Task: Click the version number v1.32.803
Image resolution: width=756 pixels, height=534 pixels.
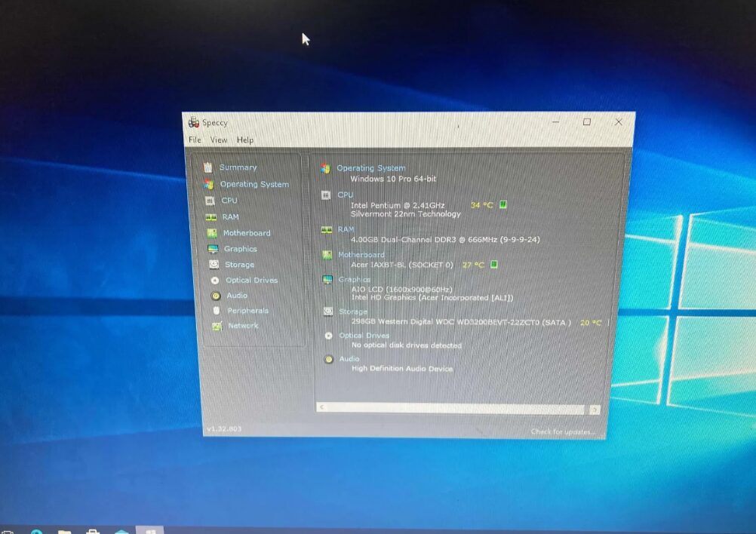Action: (224, 429)
